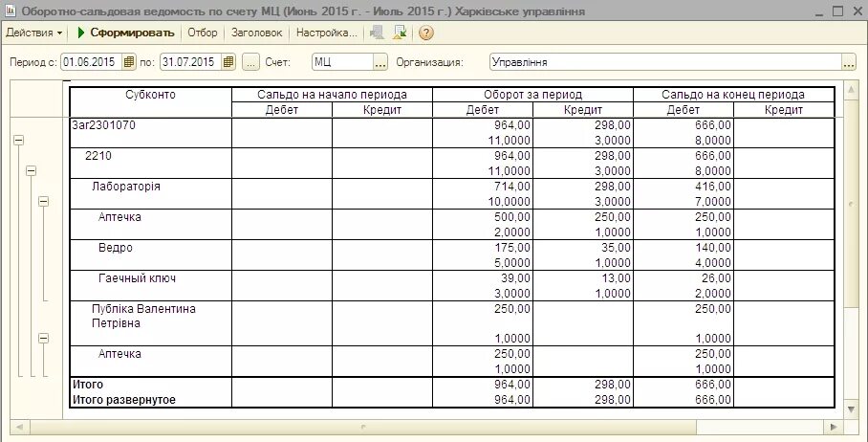Select the Публіка Валентина Петрівна row
The image size is (868, 442).
[452, 323]
